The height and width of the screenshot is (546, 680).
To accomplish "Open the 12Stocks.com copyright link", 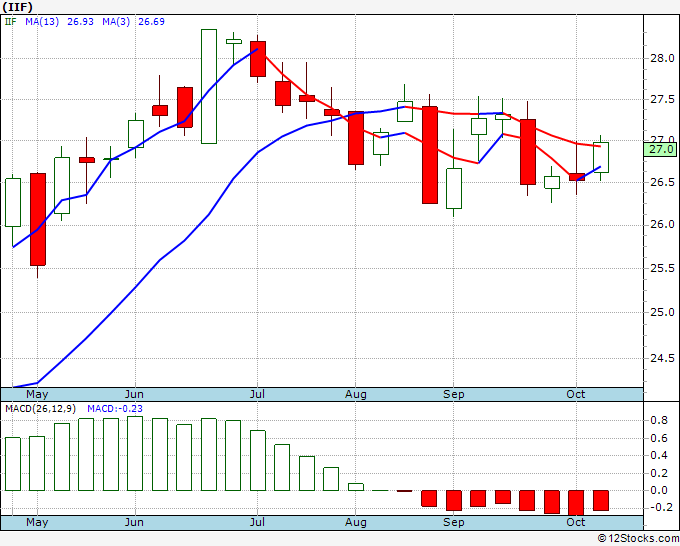I will [638, 538].
